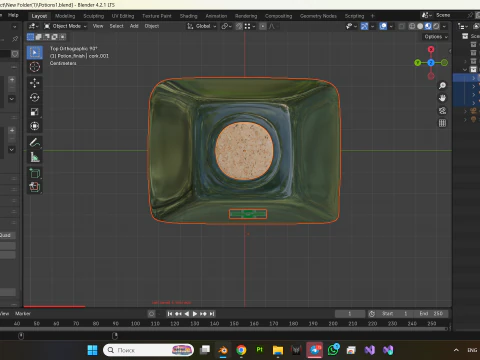Open the outliner display mode dropdown
This screenshot has width=480, height=360.
pos(463,26)
